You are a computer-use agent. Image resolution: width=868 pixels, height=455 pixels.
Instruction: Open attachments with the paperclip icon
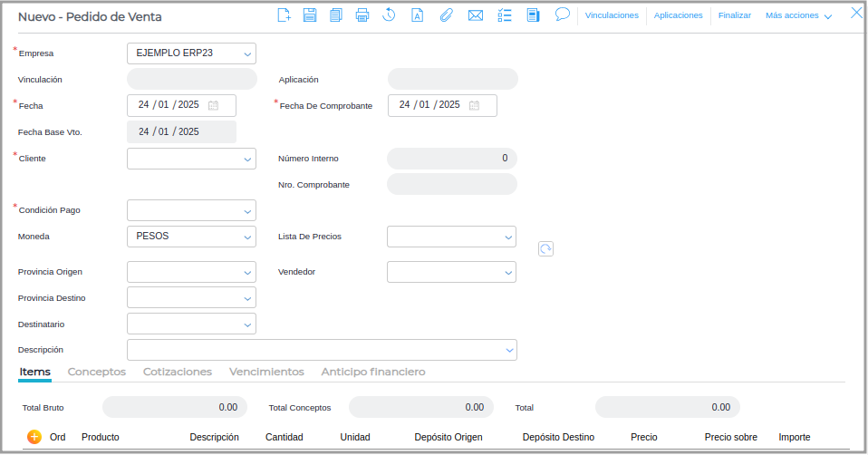[x=446, y=15]
